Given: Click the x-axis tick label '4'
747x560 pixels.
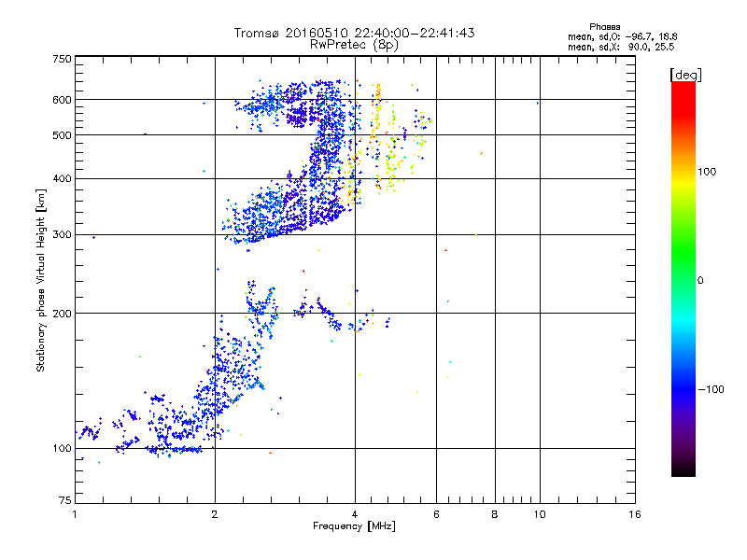Looking at the screenshot, I should tap(355, 514).
